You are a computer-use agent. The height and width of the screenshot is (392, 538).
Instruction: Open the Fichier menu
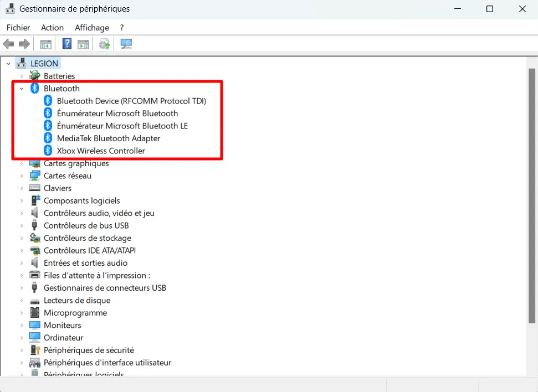[x=18, y=28]
